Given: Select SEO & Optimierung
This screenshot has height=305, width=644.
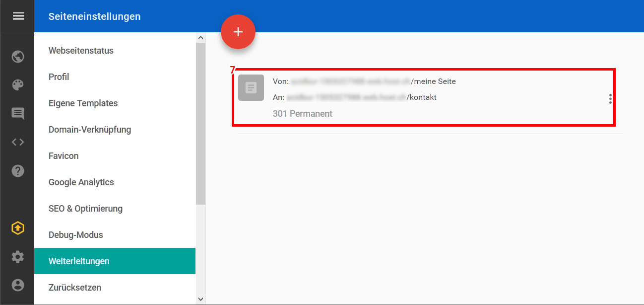Looking at the screenshot, I should point(85,209).
